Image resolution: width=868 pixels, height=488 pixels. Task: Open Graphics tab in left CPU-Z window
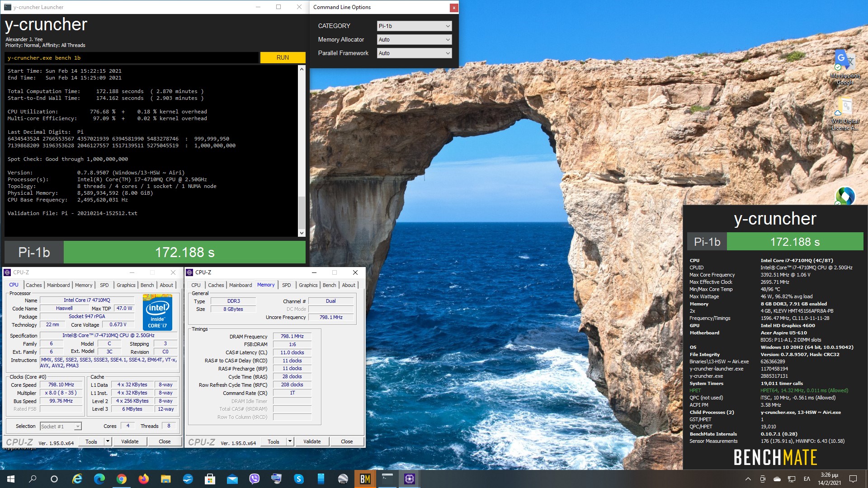126,285
